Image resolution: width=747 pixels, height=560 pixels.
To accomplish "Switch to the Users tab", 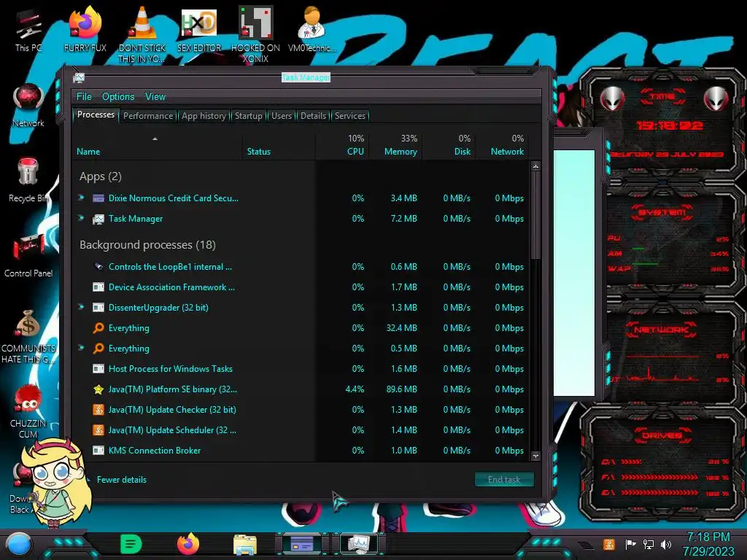I will point(282,116).
